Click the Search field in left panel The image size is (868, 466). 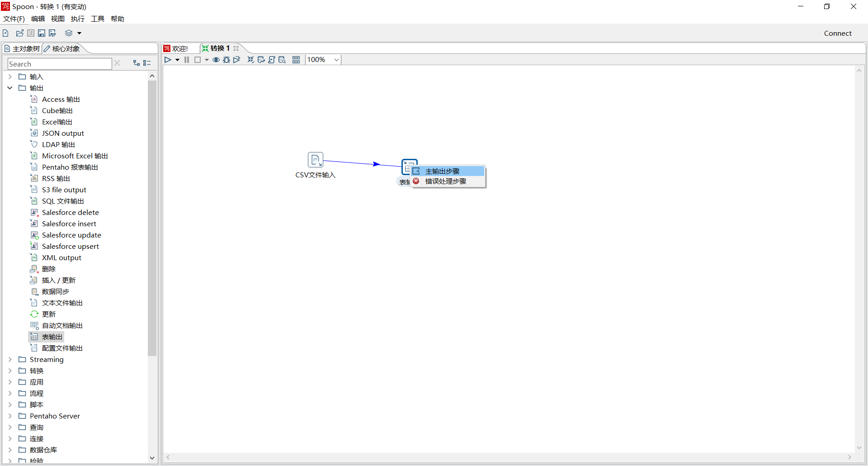pos(59,64)
